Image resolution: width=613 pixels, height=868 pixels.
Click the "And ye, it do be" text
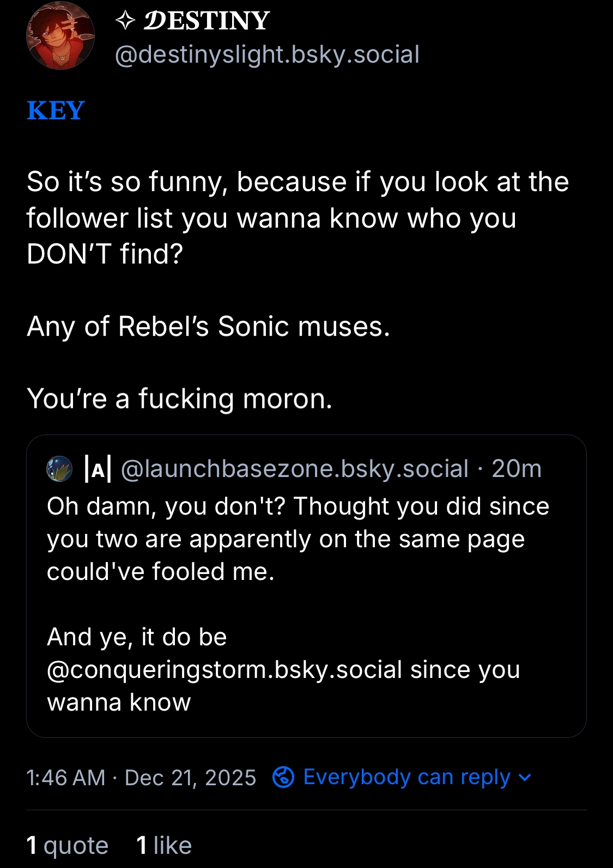137,637
